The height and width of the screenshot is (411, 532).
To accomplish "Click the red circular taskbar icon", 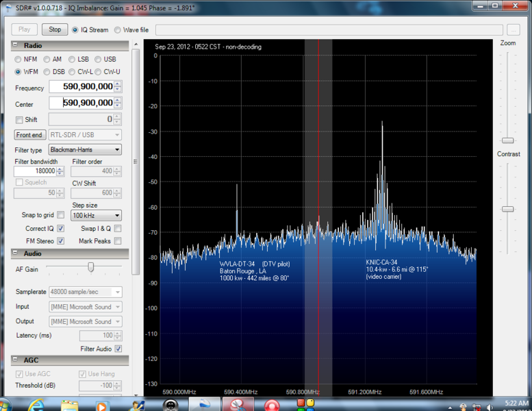I will tap(271, 406).
